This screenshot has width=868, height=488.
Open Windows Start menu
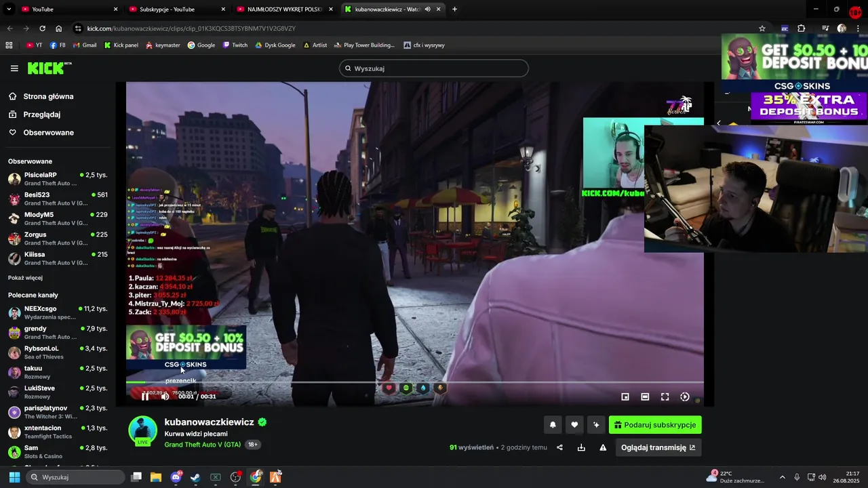[14, 477]
